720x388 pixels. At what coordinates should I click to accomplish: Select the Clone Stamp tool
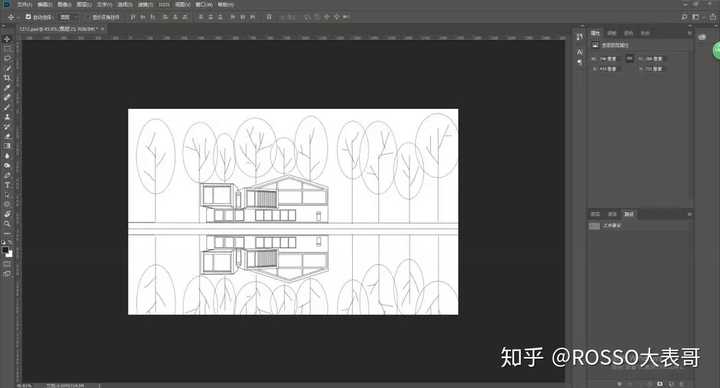[7, 117]
